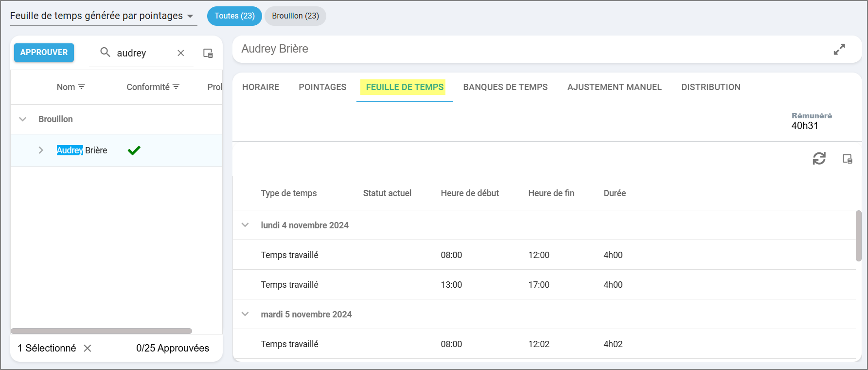Open the employee list column settings icon

click(x=208, y=53)
